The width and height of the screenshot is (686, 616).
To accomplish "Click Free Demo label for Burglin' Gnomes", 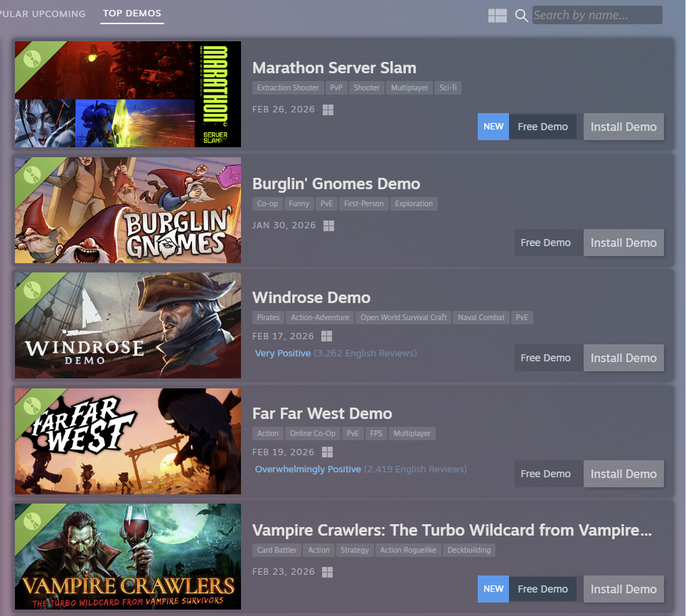I will click(x=545, y=243).
